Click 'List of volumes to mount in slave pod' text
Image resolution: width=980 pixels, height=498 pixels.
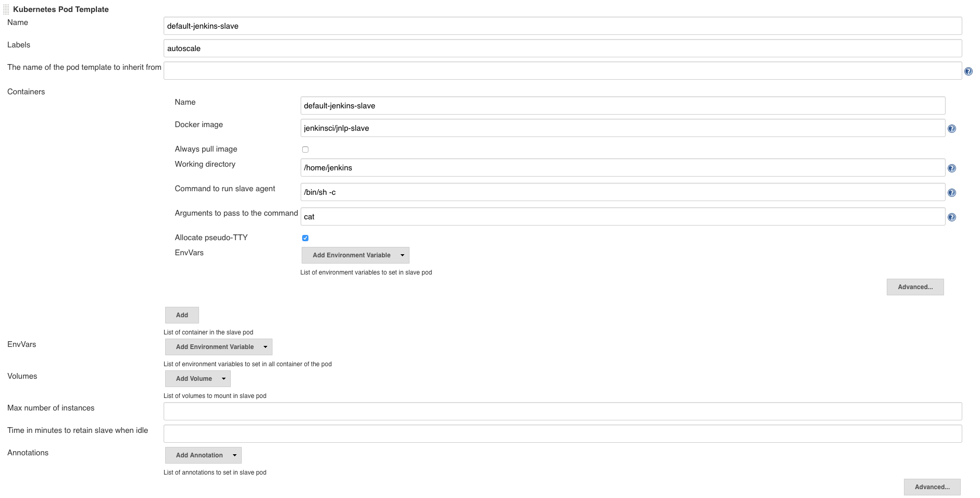coord(215,396)
